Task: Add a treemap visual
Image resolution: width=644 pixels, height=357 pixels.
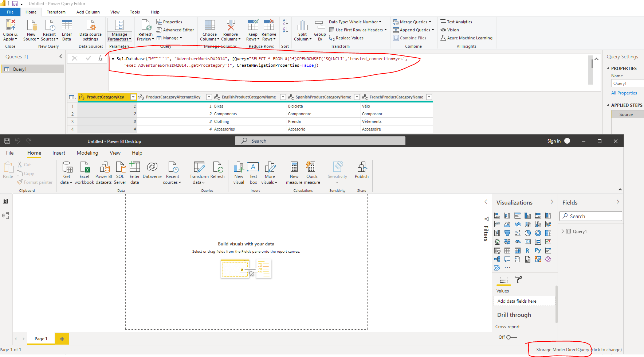Action: 548,233
